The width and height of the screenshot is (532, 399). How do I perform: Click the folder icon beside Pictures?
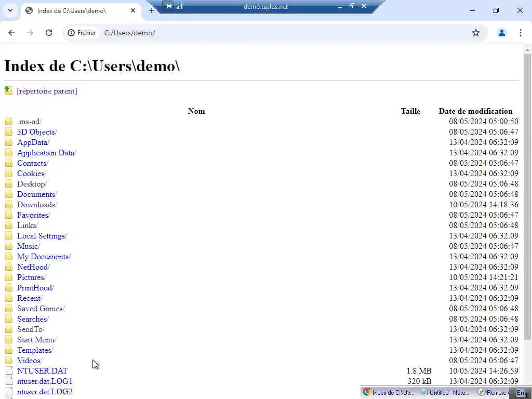coord(9,277)
